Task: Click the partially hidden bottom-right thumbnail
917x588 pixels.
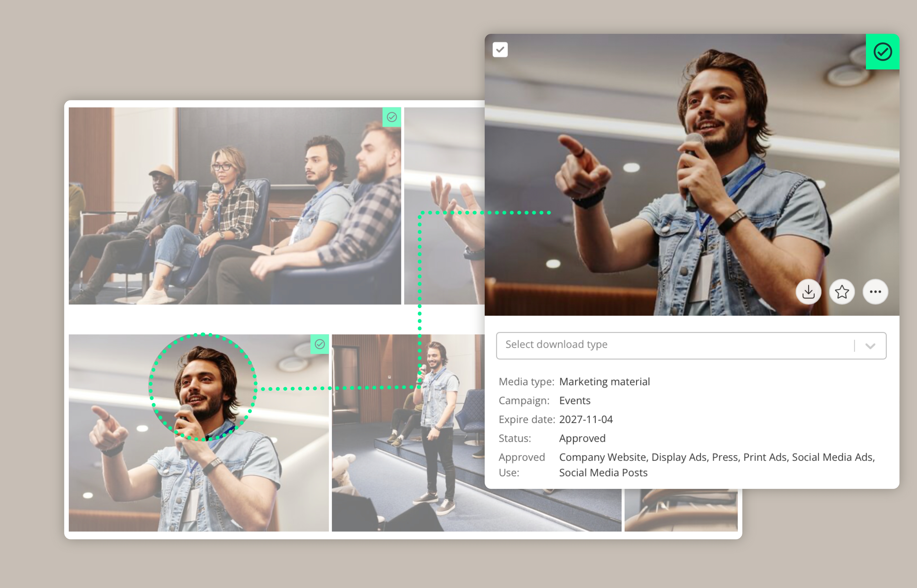Action: (x=681, y=510)
